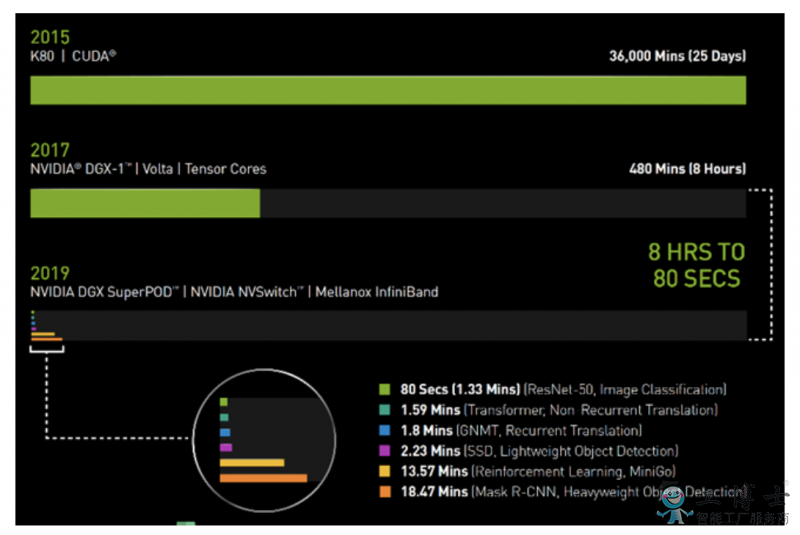800x535 pixels.
Task: Click the yellow bar in the magnified circle
Action: tap(252, 463)
